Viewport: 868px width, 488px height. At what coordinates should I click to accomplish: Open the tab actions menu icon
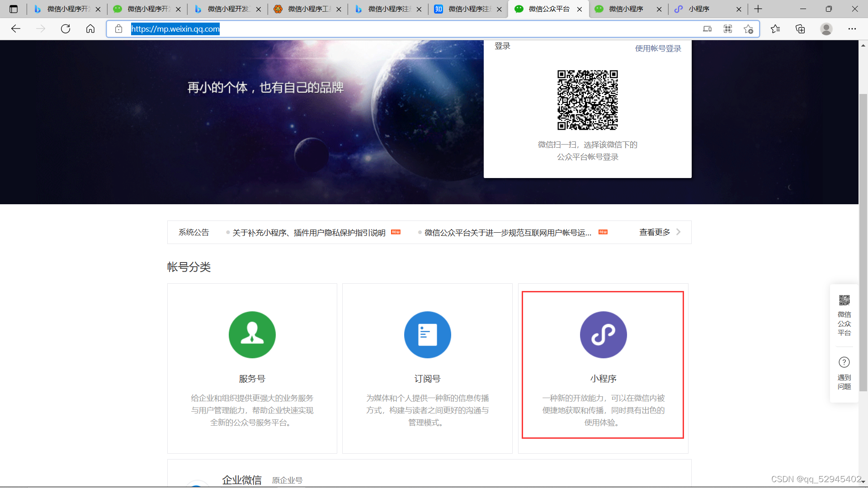[14, 9]
